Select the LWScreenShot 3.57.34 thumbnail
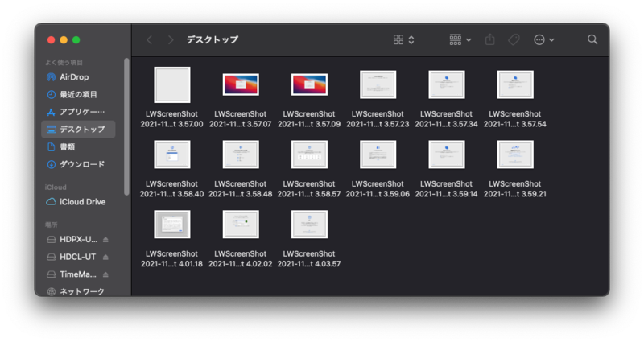This screenshot has width=644, height=342. pos(447,84)
